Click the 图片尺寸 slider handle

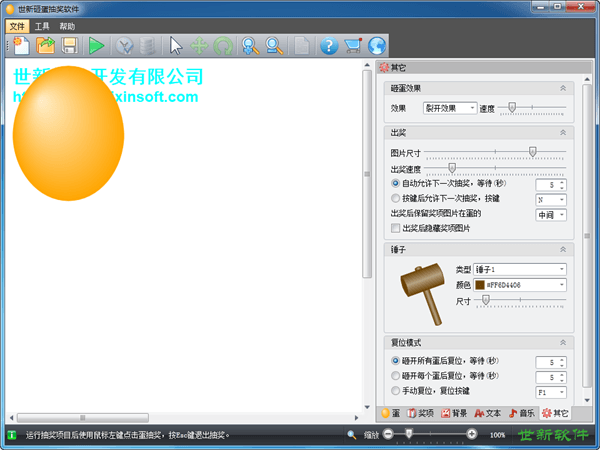pos(532,152)
